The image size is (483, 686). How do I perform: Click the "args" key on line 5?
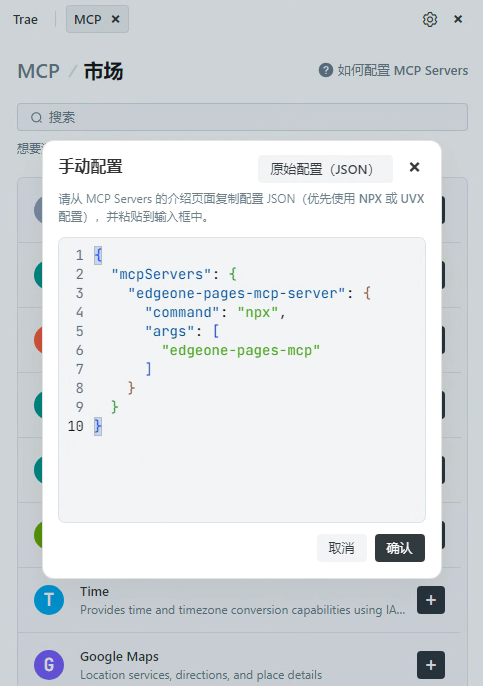169,331
